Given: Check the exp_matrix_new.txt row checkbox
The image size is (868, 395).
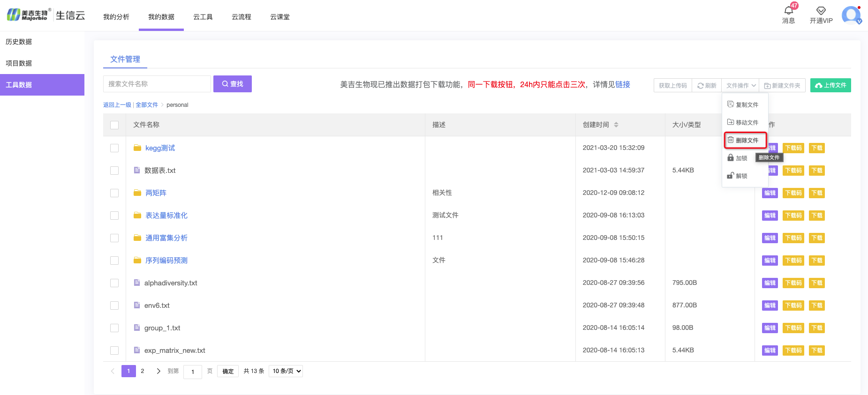Looking at the screenshot, I should [114, 350].
